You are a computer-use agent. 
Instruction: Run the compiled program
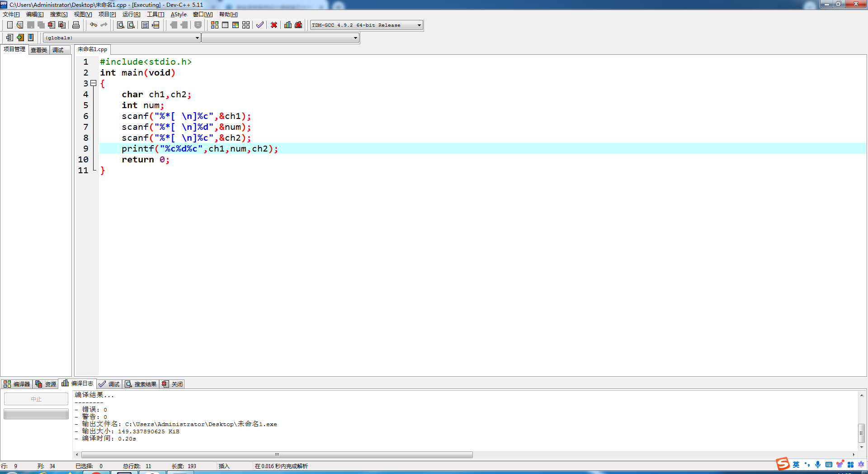click(x=225, y=25)
